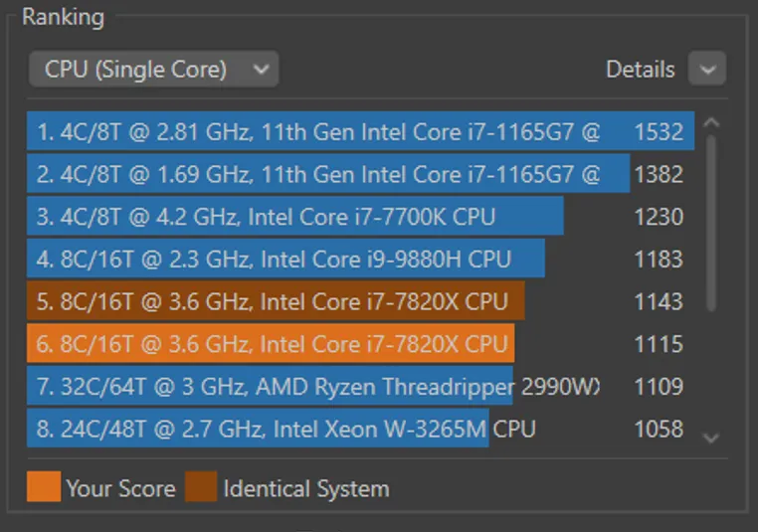Expand the Details chevron button

coord(707,70)
